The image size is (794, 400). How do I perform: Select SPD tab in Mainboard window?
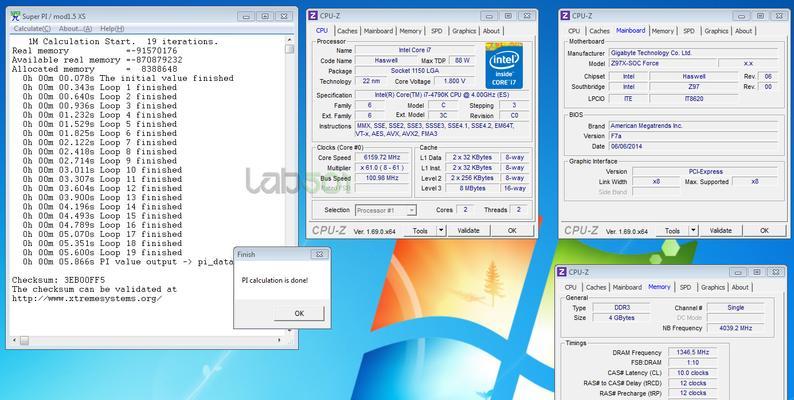coord(689,31)
